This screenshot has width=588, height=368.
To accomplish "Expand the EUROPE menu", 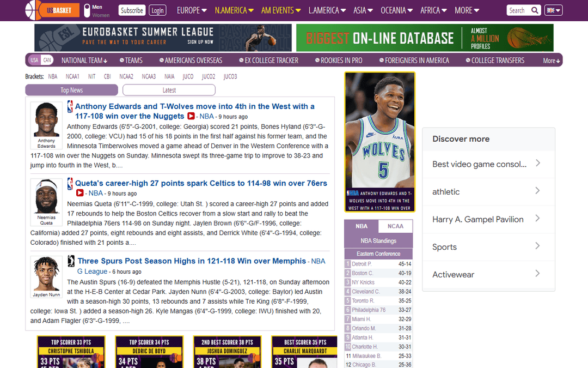I will [x=192, y=10].
